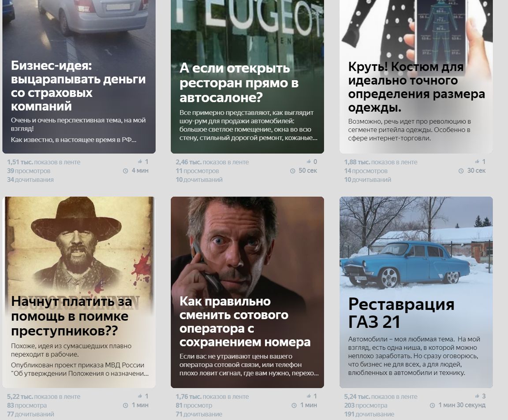
Task: Click the like icon under the criminals-reward card
Action: pos(140,396)
